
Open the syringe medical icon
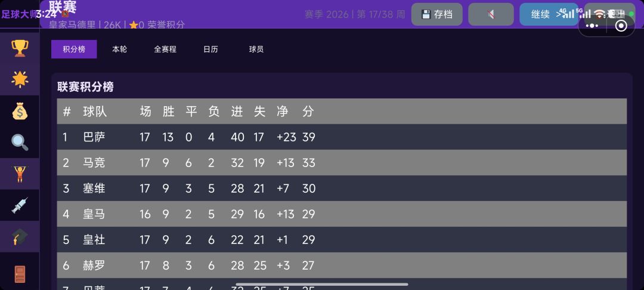click(x=20, y=206)
